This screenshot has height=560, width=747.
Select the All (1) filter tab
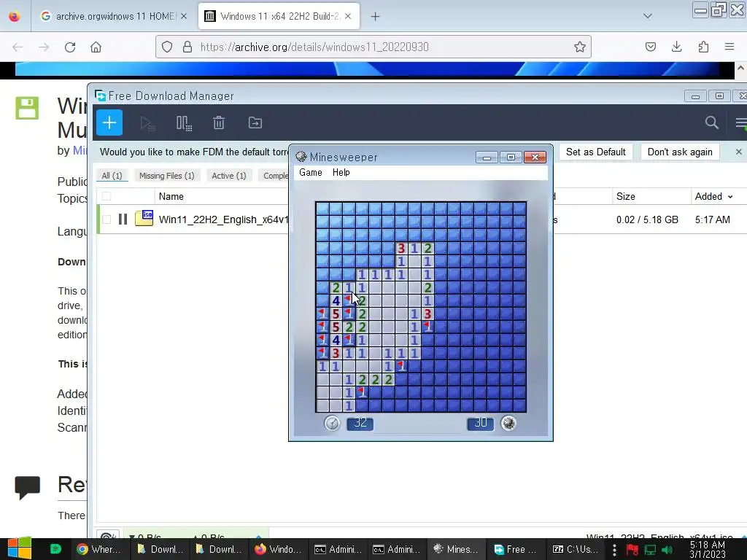(x=112, y=176)
